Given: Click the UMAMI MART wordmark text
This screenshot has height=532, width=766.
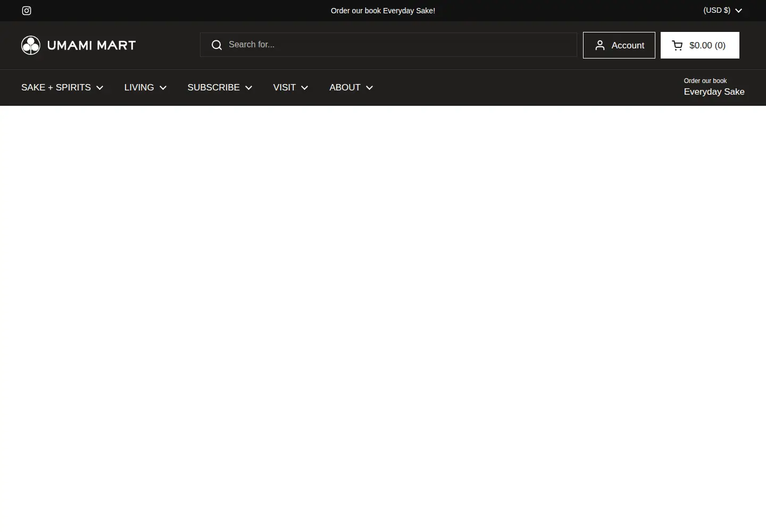Looking at the screenshot, I should tap(91, 45).
